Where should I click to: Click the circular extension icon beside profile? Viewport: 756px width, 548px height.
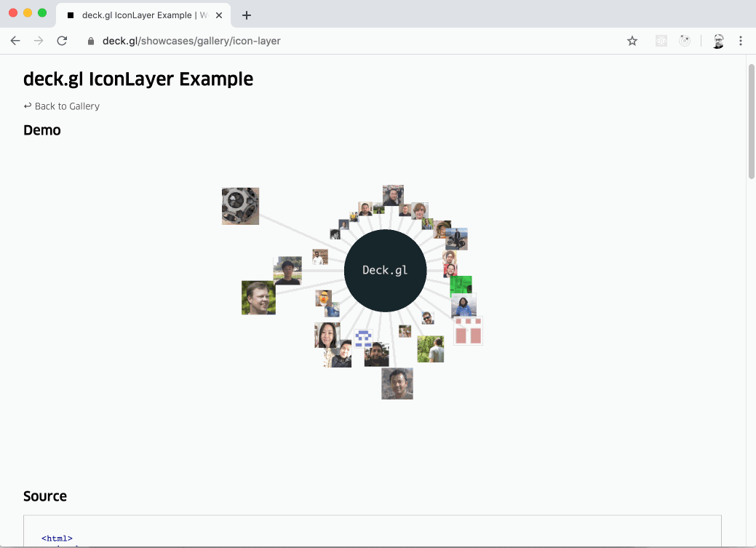pos(685,41)
